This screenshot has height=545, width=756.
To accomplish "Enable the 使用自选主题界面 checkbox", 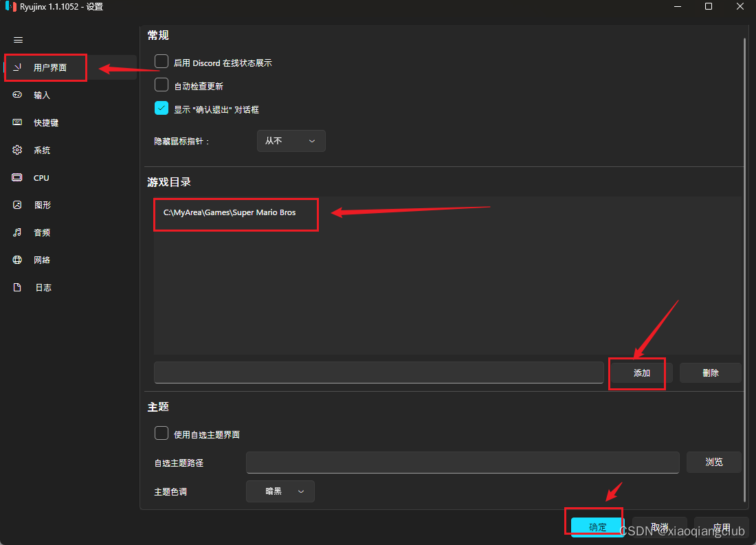I will coord(162,433).
